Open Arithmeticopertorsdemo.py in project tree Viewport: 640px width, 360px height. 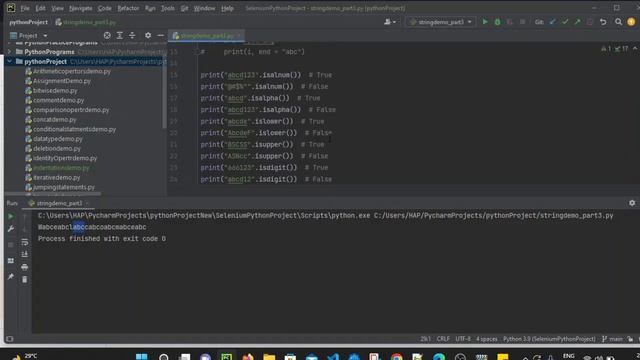point(71,71)
